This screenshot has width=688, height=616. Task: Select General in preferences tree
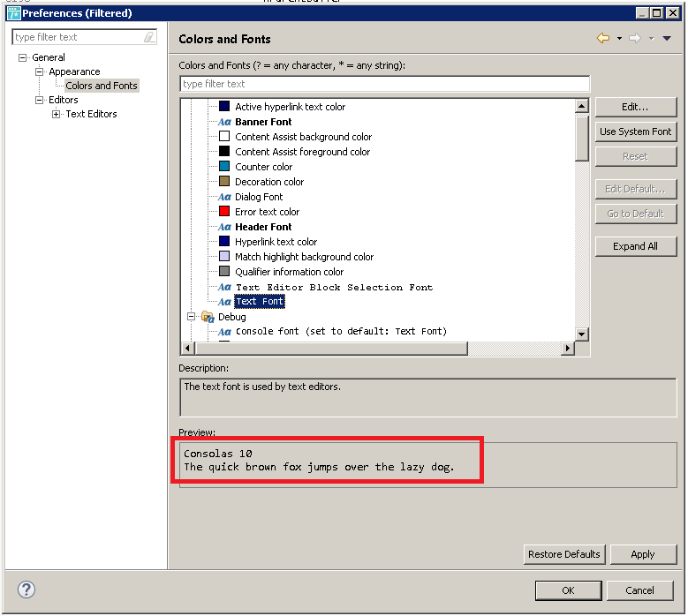click(x=49, y=57)
